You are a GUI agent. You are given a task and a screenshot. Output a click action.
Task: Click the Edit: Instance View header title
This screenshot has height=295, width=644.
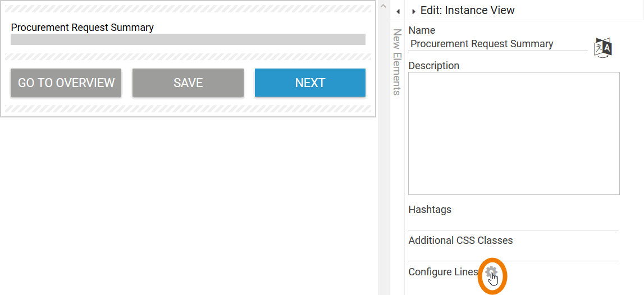pyautogui.click(x=467, y=11)
